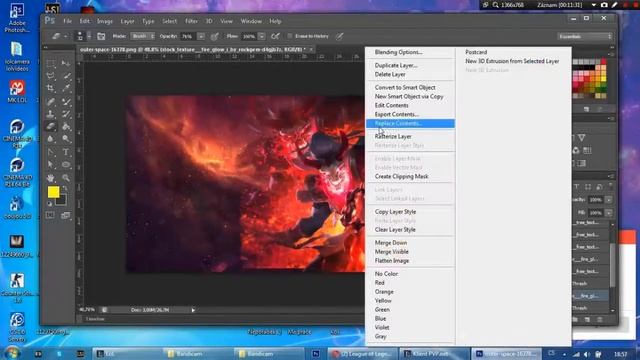The width and height of the screenshot is (640, 360).
Task: Click the Opacity value field in options bar
Action: coord(189,36)
